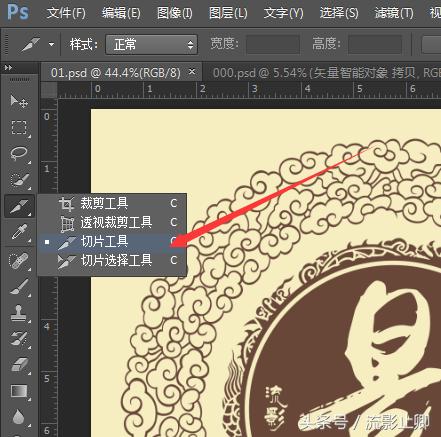
Task: Choose 透视裁剪工具 from the flyout
Action: pyautogui.click(x=112, y=222)
